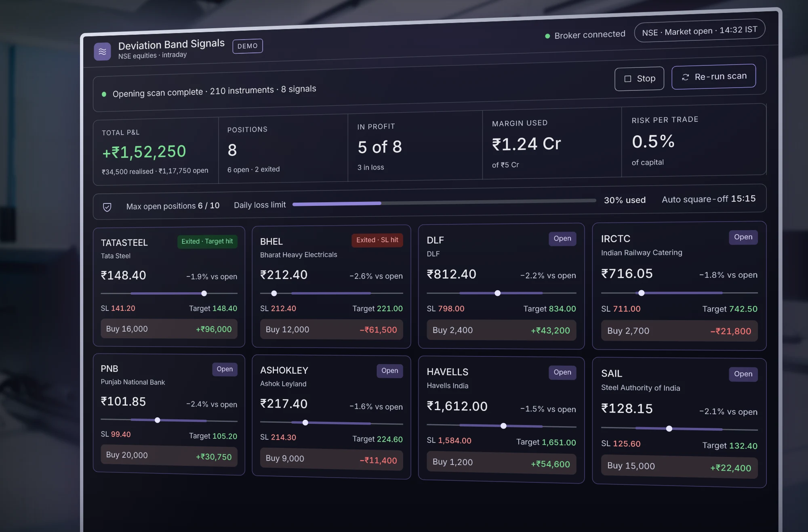808x532 pixels.
Task: Click the Exited · Target hit badge on TATASTEEL
Action: [x=207, y=241]
